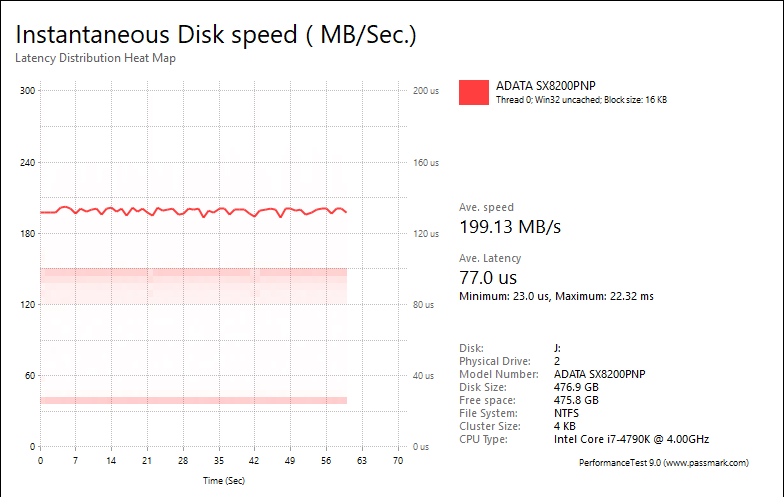Click the Intel Core i7-4790K CPU type value
The height and width of the screenshot is (497, 784).
631,439
